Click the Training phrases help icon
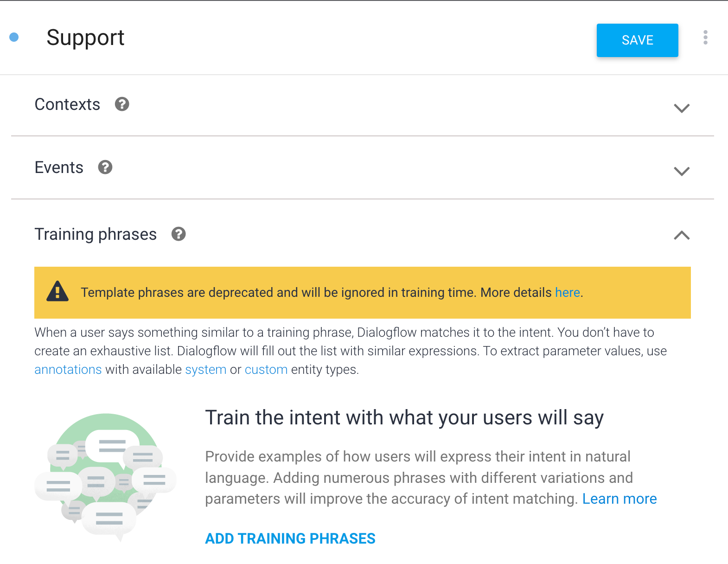 pos(179,234)
